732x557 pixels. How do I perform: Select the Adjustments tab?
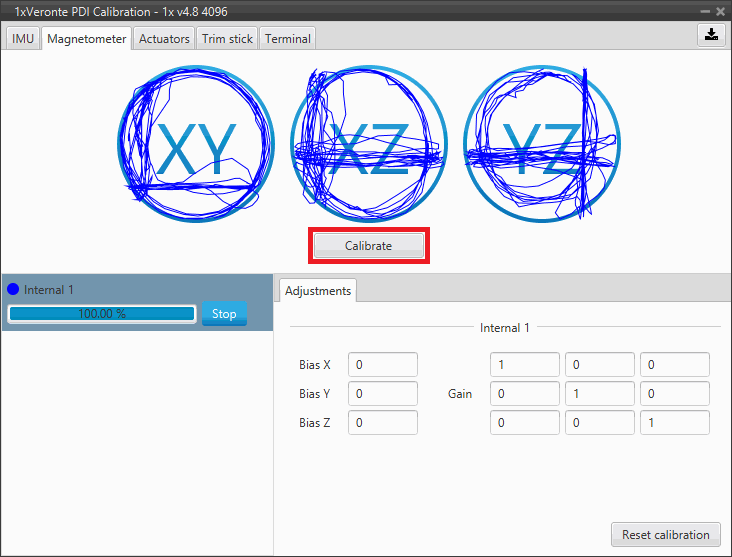[317, 291]
